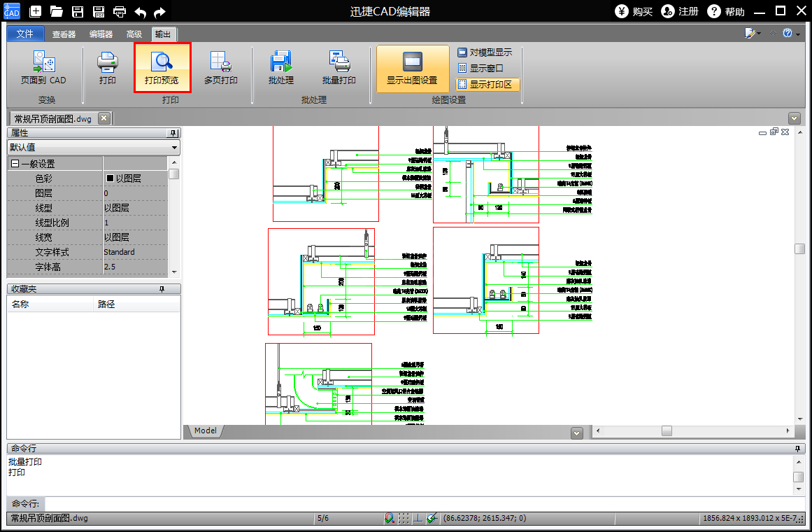Toggle 显示窗口 option
Viewport: 812px width, 532px height.
click(x=480, y=68)
